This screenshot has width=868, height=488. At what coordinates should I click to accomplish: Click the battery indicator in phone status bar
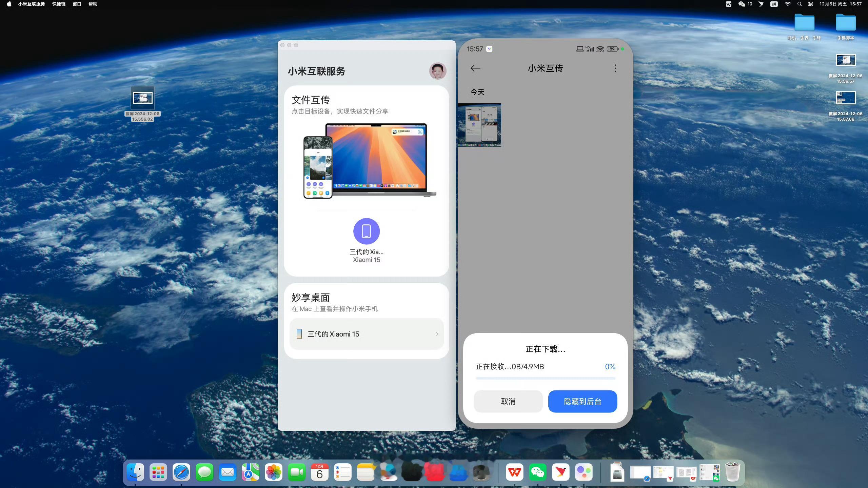[x=613, y=49]
